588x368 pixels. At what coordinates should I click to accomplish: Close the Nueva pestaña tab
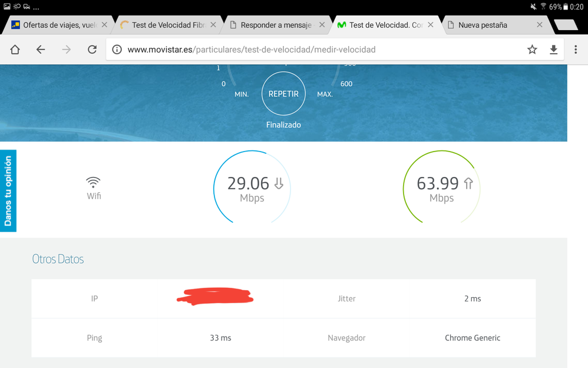(539, 25)
